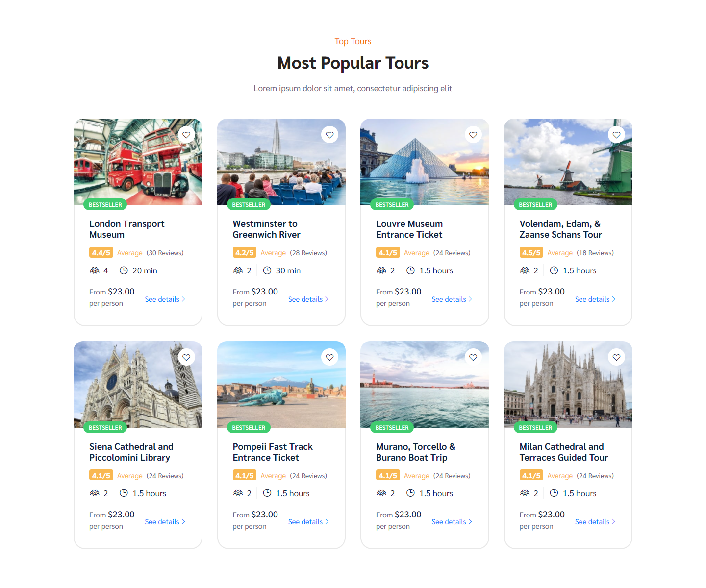Add Murano, Torcello boat trip to favorites
The image size is (706, 588).
point(473,357)
